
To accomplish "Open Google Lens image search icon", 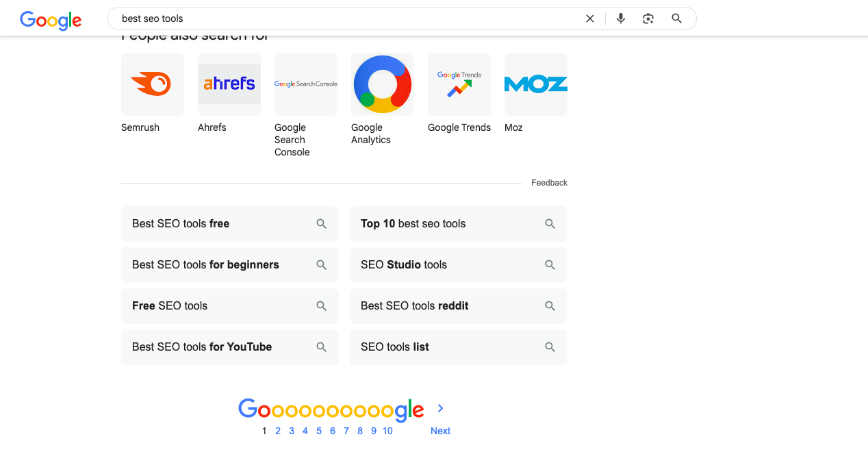I will (x=648, y=18).
